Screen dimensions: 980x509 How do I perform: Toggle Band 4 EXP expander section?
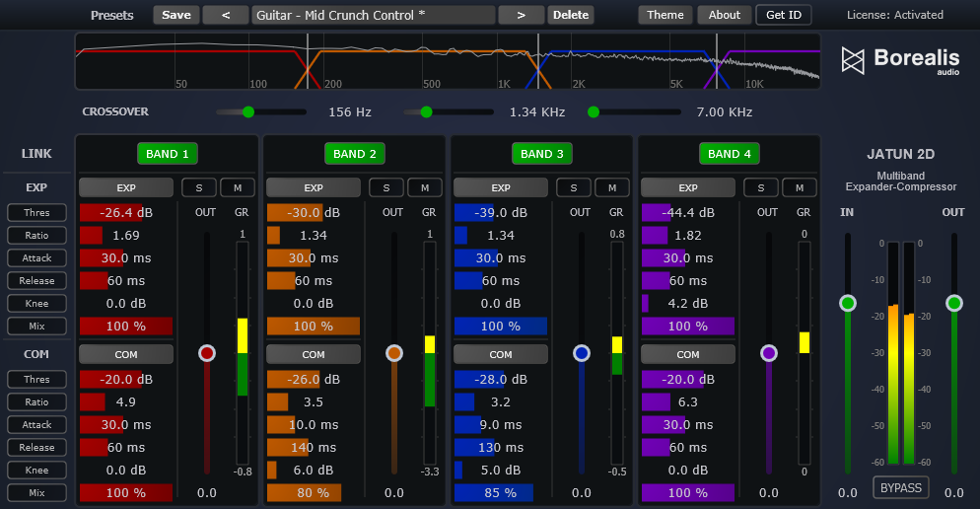click(688, 187)
